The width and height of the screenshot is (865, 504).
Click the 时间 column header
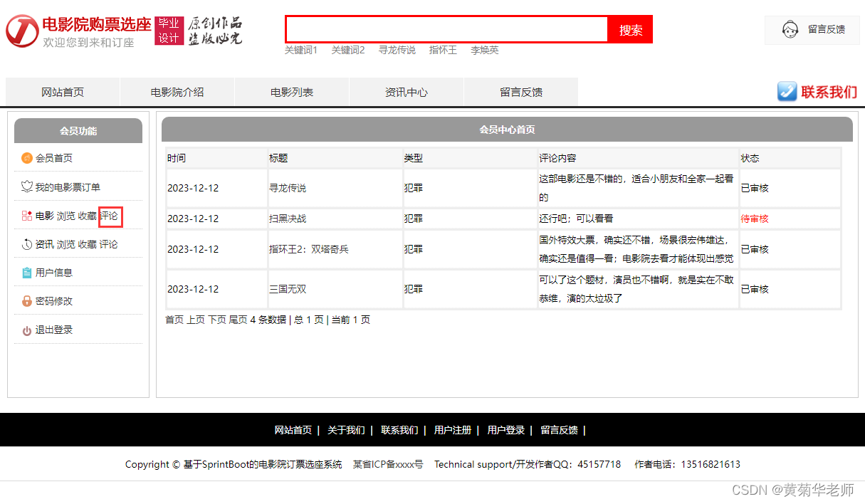click(x=177, y=158)
